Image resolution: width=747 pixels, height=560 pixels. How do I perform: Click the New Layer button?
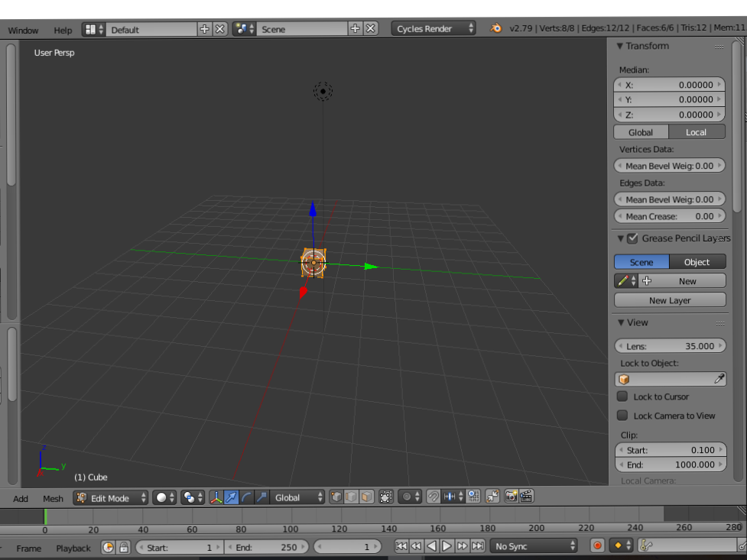[x=669, y=299]
